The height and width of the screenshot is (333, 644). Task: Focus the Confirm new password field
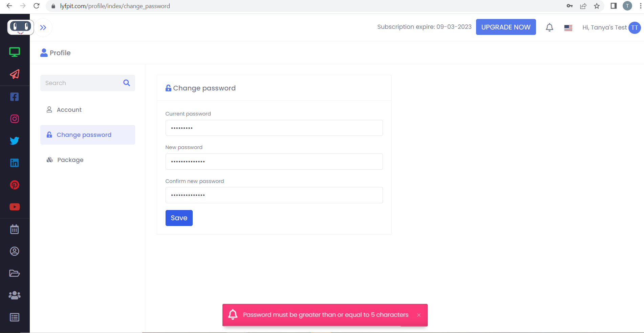[x=274, y=195]
